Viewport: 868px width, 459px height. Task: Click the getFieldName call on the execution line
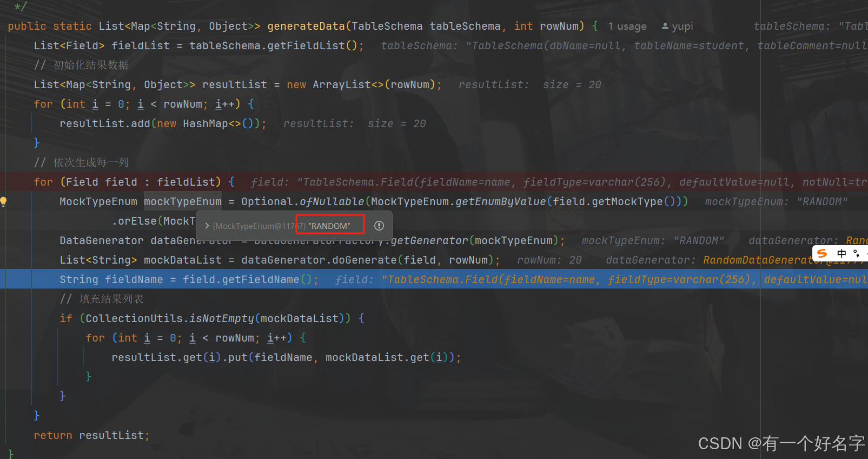261,279
